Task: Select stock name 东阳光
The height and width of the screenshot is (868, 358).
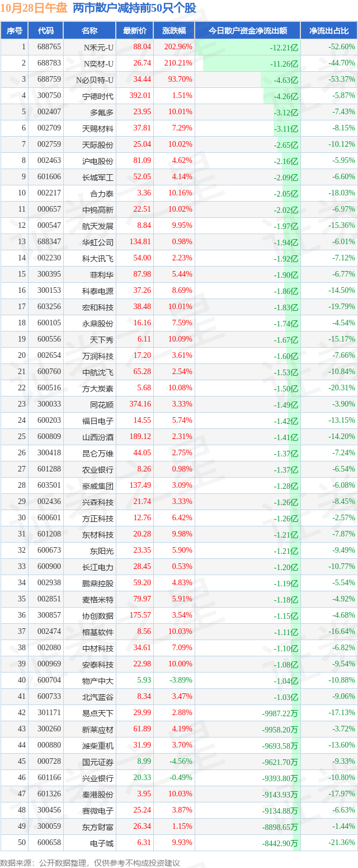Action: coord(102,550)
